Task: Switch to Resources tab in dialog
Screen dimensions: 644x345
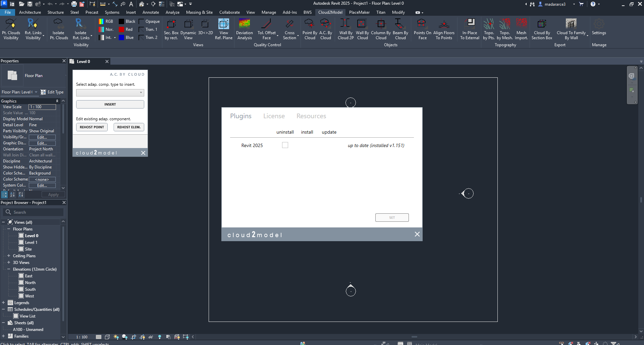Action: [311, 116]
